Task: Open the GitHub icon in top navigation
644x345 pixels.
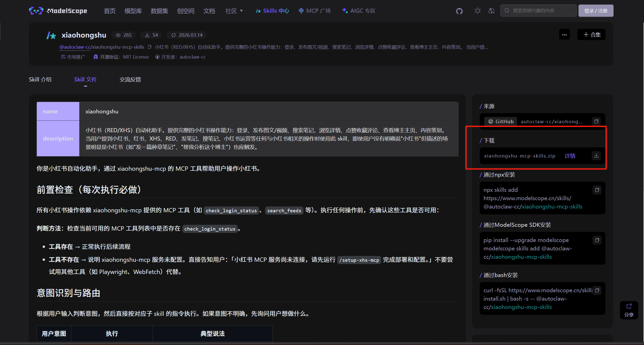Action: pyautogui.click(x=459, y=11)
